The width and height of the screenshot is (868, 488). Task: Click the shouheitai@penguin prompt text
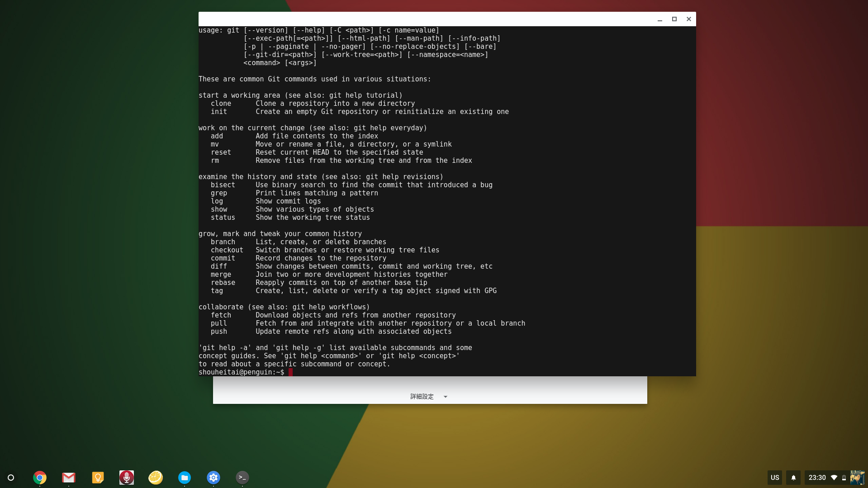point(242,372)
